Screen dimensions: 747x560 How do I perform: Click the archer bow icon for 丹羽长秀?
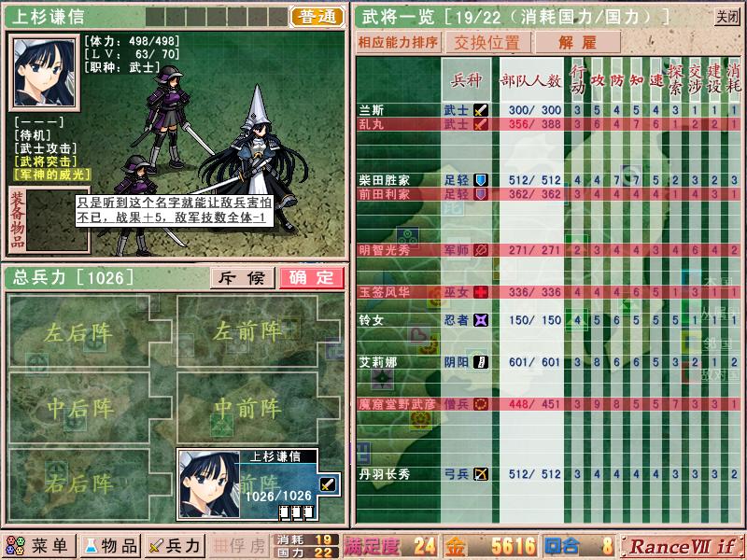pyautogui.click(x=481, y=474)
